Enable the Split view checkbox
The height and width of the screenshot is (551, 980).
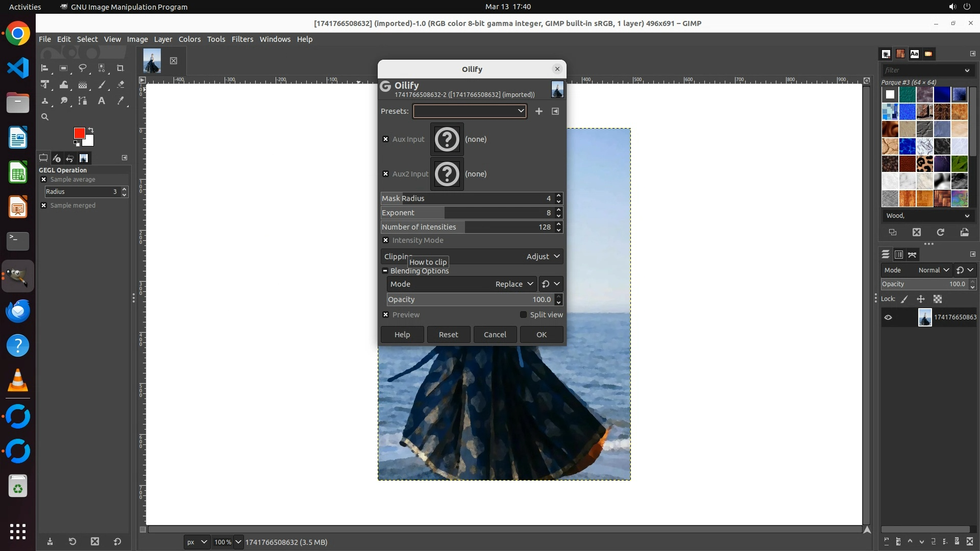tap(523, 315)
